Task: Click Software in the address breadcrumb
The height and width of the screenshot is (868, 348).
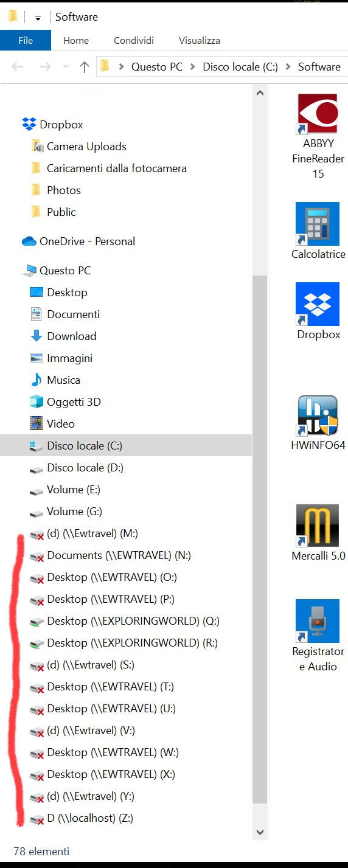Action: pos(319,67)
